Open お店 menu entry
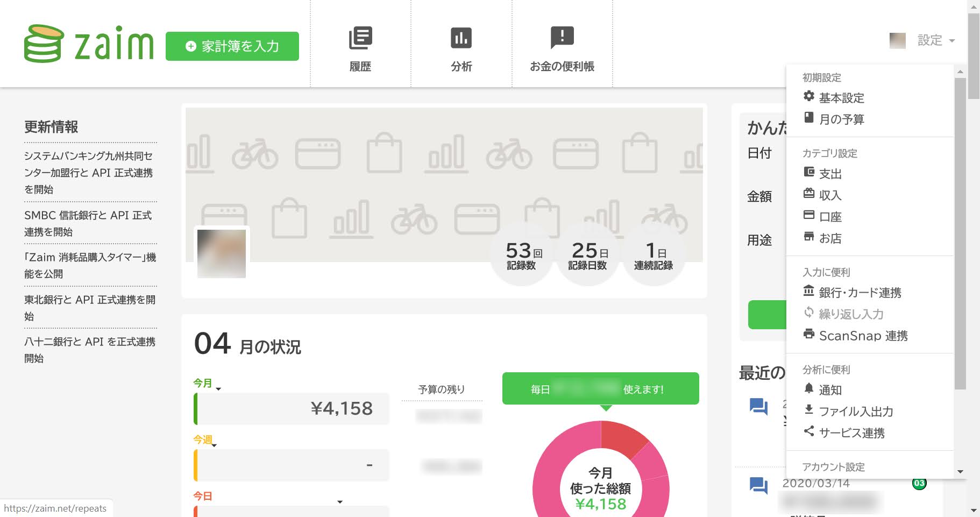 pyautogui.click(x=830, y=238)
